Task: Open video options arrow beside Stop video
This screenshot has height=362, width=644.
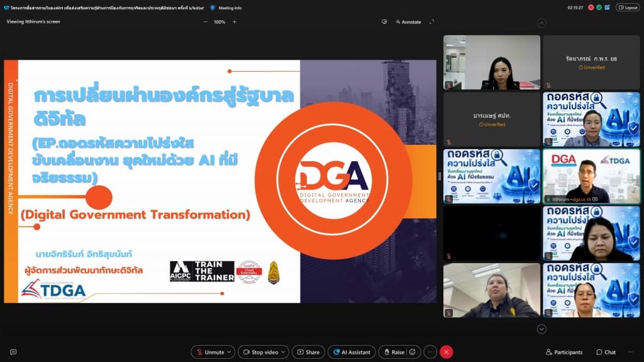Action: 284,352
